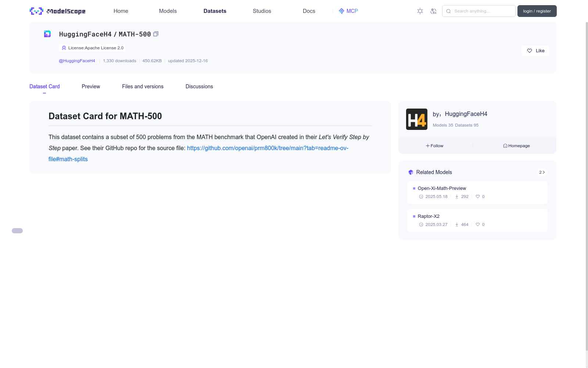Open the Studios menu item
This screenshot has height=368, width=588.
click(x=262, y=11)
